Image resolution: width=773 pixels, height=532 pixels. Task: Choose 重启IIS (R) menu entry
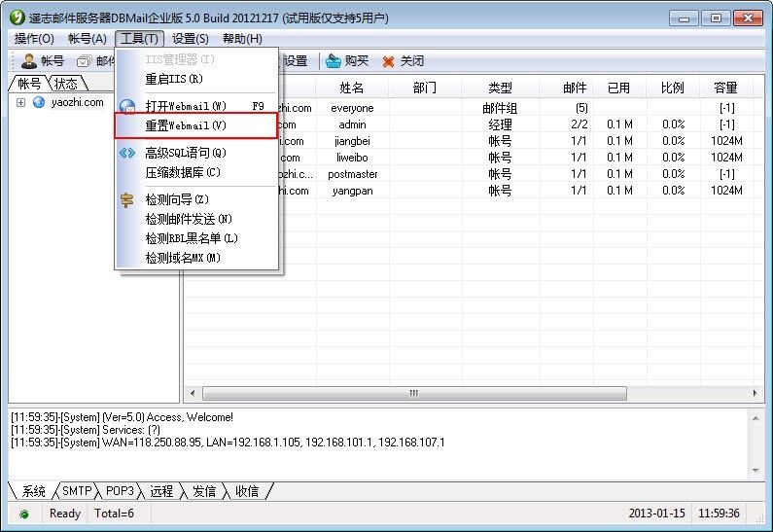196,79
